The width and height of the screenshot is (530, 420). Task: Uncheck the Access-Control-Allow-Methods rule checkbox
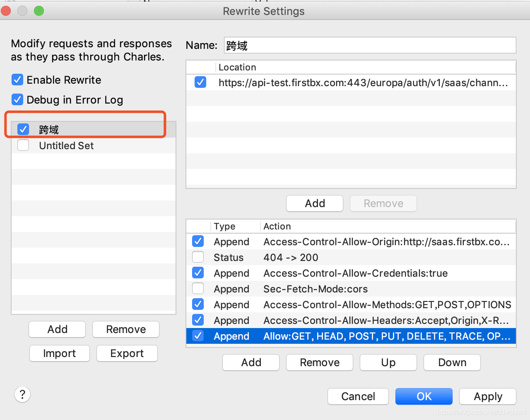coord(198,304)
